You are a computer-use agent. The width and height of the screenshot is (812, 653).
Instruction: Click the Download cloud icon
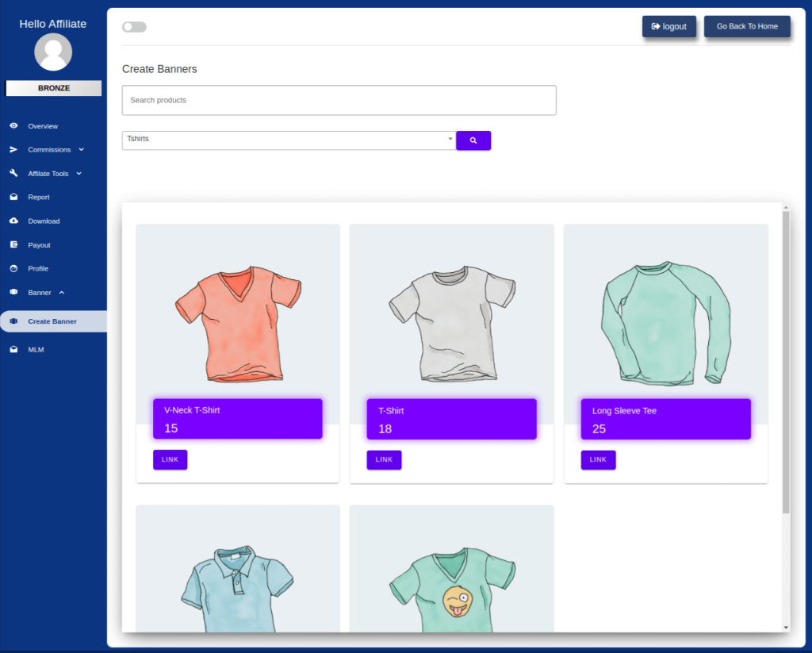(13, 221)
